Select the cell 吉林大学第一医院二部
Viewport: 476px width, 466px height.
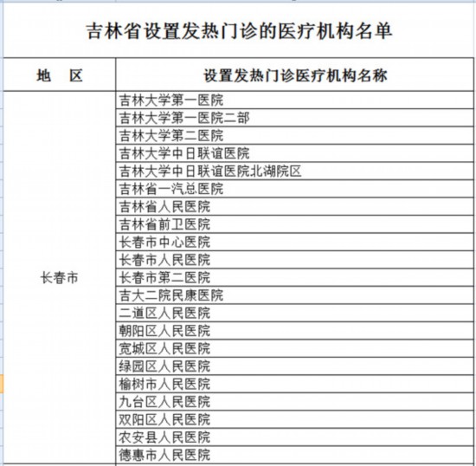[295, 118]
